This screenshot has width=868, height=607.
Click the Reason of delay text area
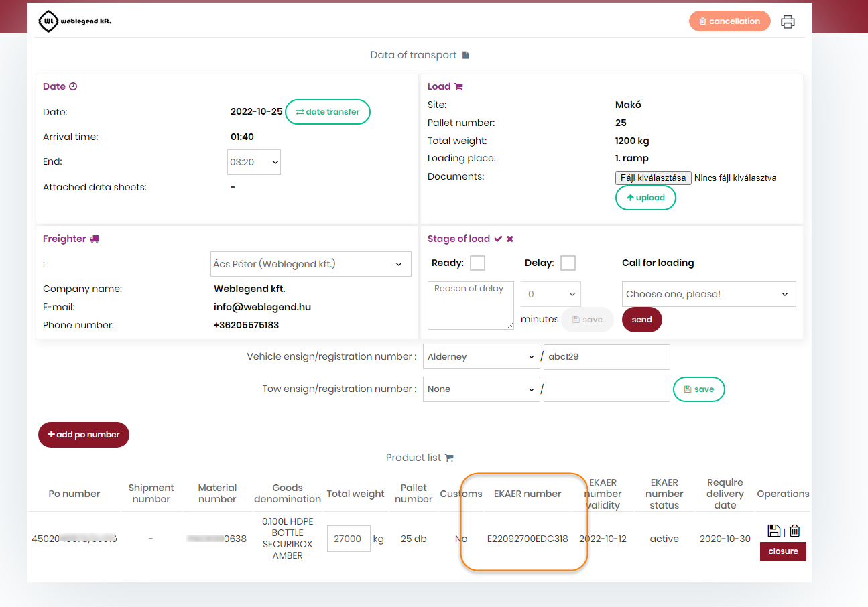click(471, 305)
